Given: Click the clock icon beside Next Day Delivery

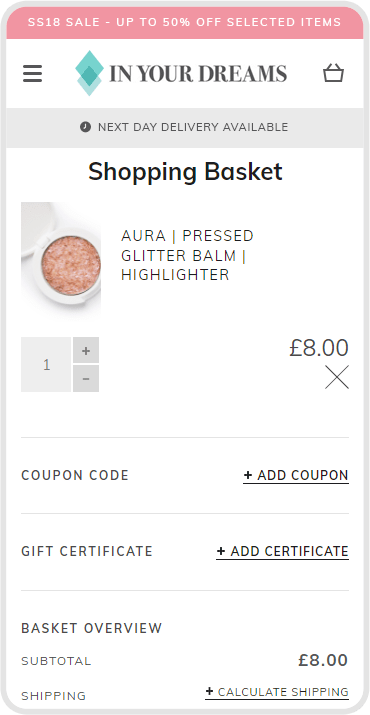Looking at the screenshot, I should click(x=85, y=127).
